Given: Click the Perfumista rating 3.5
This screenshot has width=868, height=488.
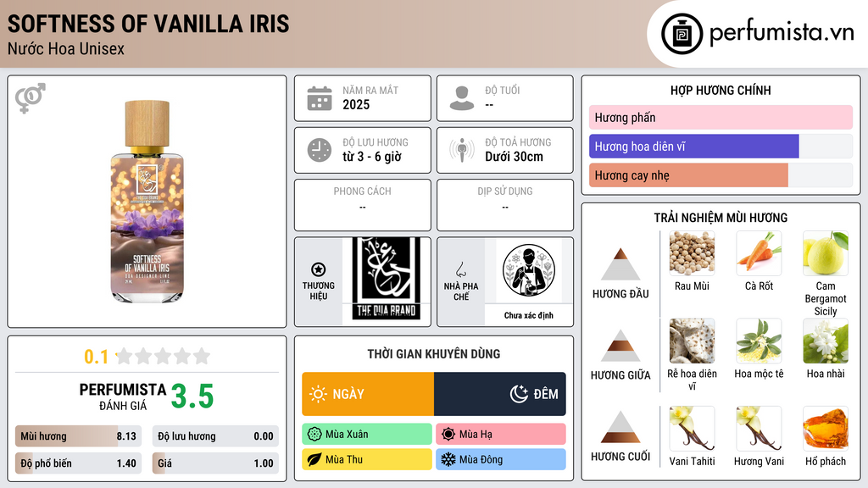Looking at the screenshot, I should tap(192, 396).
